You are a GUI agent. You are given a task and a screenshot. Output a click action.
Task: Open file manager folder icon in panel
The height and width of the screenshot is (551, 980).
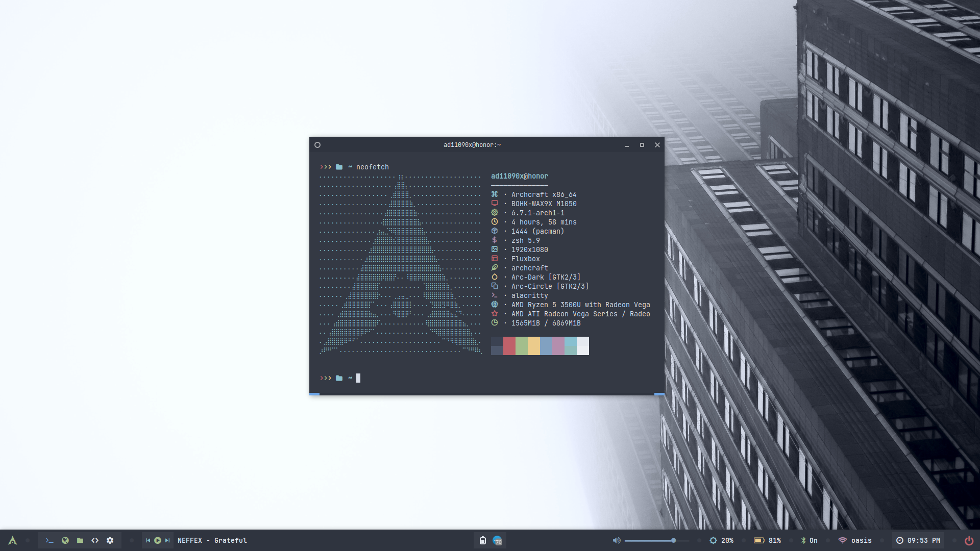tap(80, 540)
